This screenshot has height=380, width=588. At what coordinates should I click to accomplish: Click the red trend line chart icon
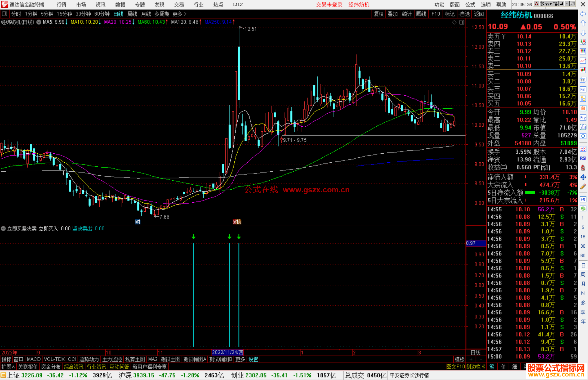(x=583, y=61)
